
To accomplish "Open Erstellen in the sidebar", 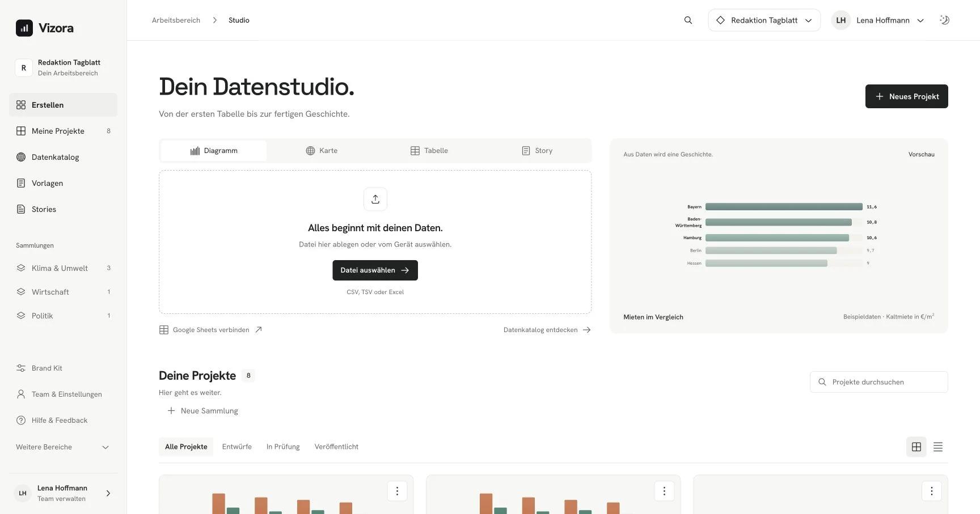I will pyautogui.click(x=63, y=105).
